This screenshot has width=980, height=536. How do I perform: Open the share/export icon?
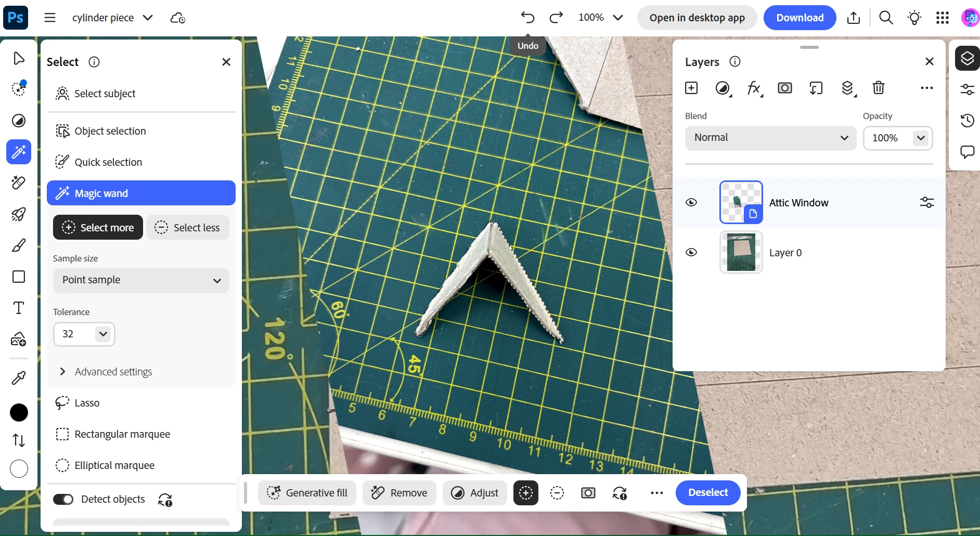click(x=854, y=18)
